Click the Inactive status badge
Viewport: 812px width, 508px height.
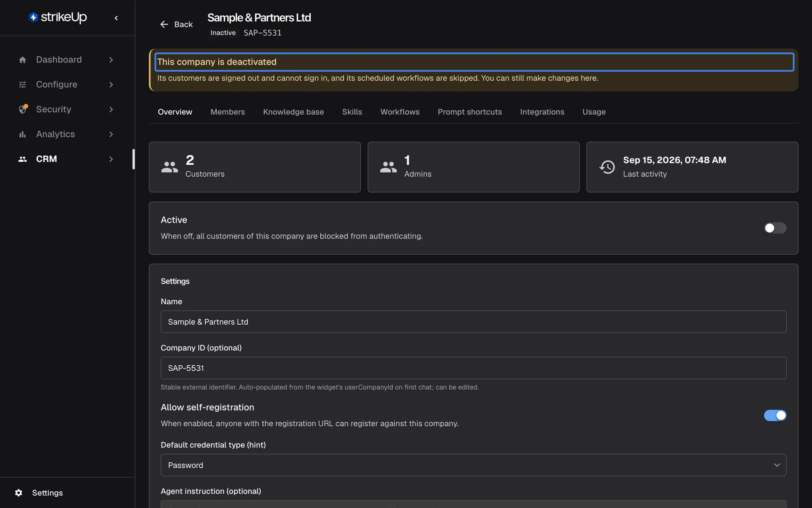223,33
